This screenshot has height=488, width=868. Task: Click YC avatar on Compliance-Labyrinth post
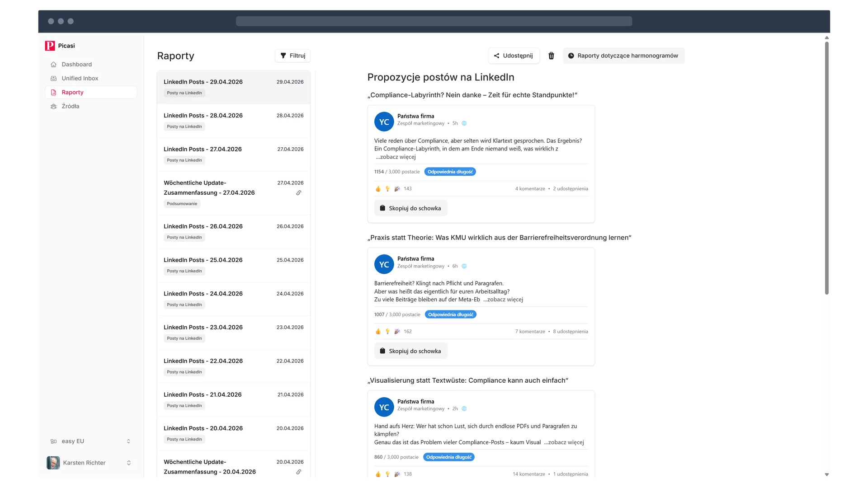point(384,122)
